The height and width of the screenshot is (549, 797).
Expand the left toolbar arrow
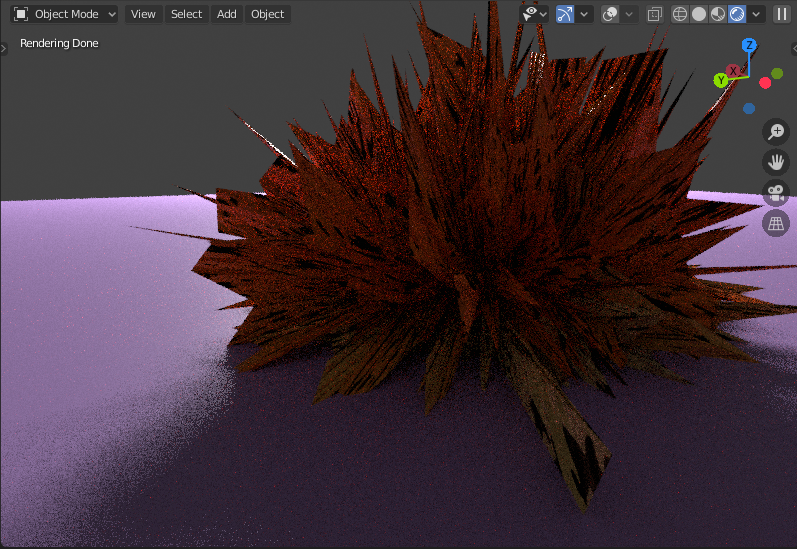[x=3, y=49]
